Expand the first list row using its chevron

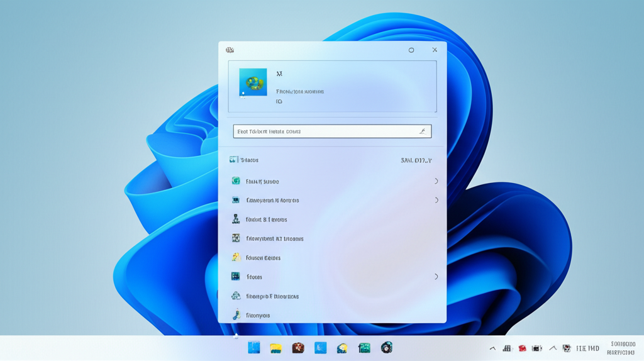436,181
